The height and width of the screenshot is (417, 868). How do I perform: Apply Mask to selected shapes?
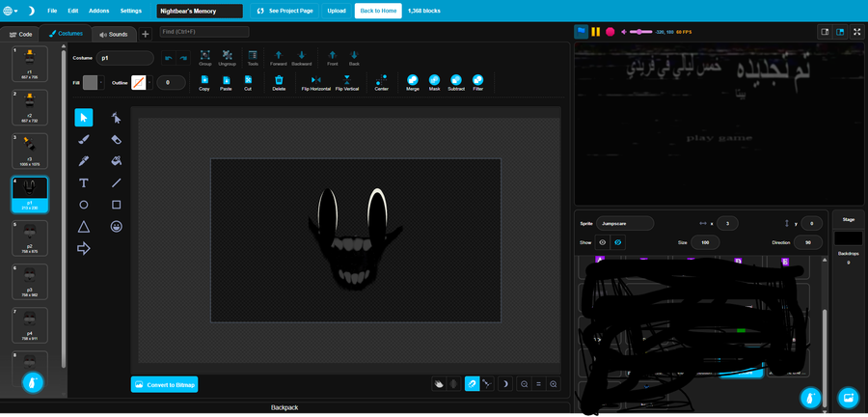point(434,83)
